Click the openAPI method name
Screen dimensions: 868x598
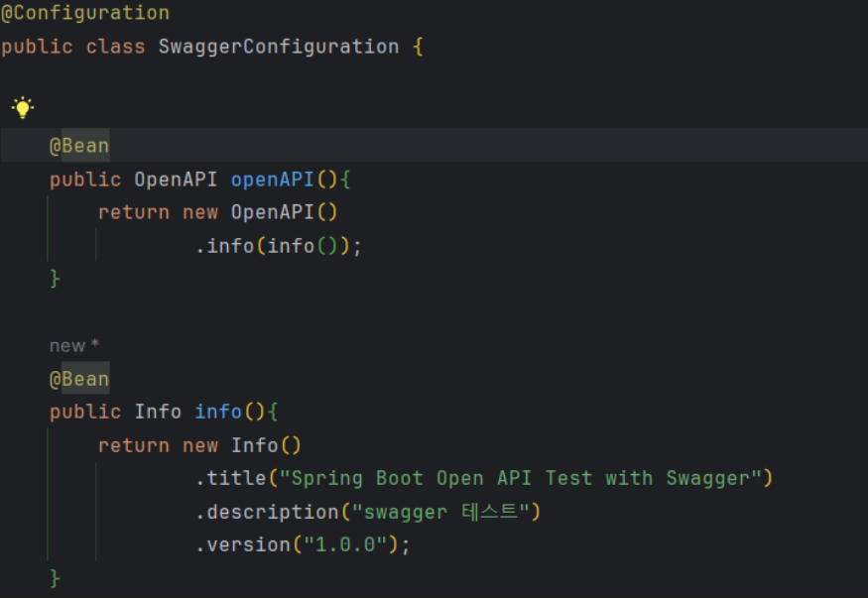[273, 179]
